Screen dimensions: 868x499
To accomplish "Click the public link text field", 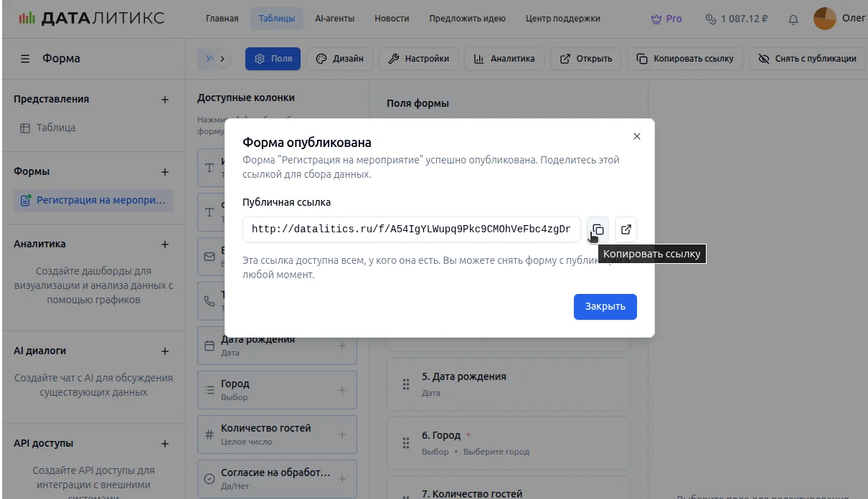I will (x=411, y=229).
